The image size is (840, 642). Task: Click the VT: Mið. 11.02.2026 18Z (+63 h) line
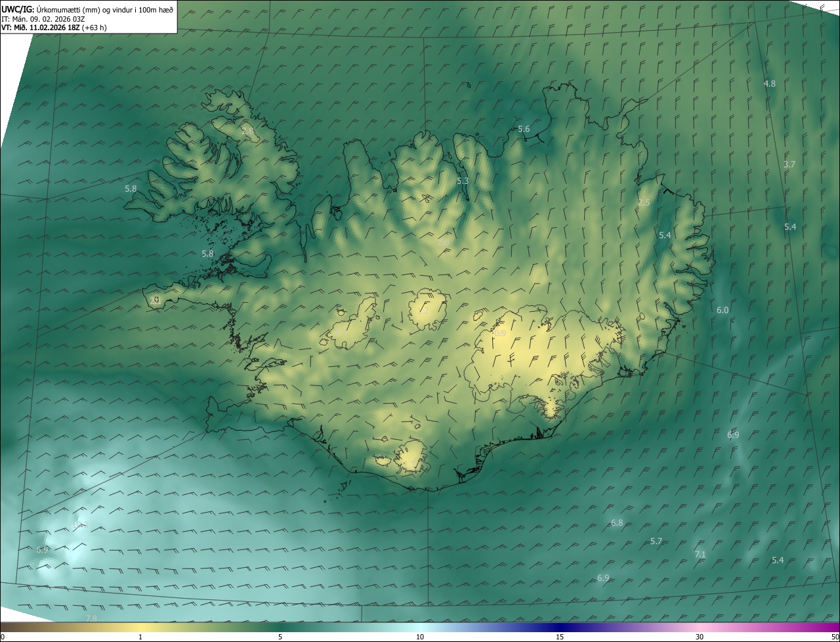click(x=54, y=28)
